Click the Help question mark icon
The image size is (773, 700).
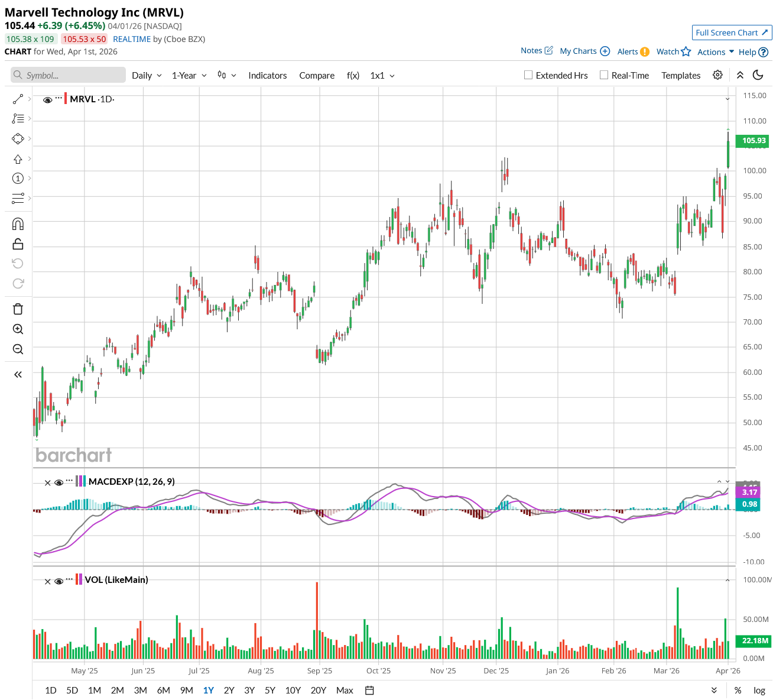pyautogui.click(x=763, y=52)
